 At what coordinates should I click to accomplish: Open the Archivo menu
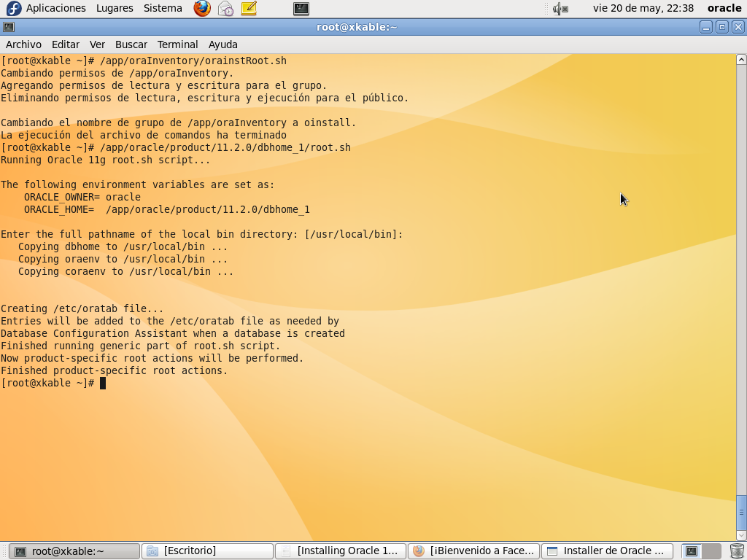23,44
